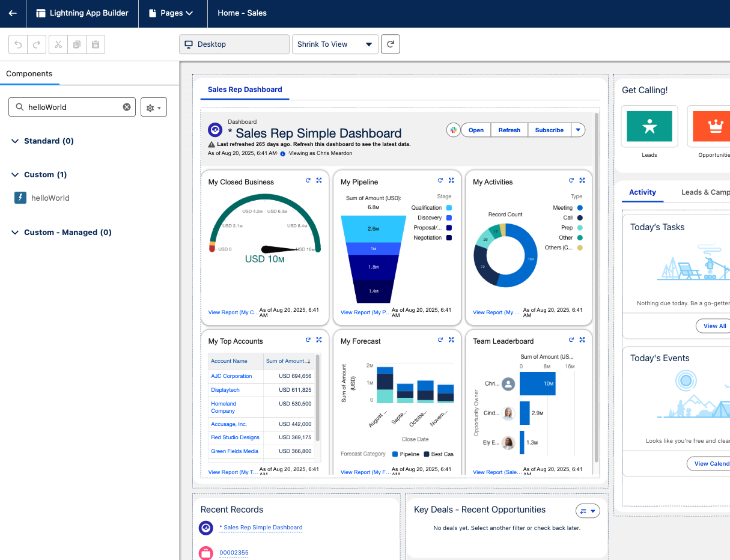Expand the My Activities widget

(x=583, y=180)
